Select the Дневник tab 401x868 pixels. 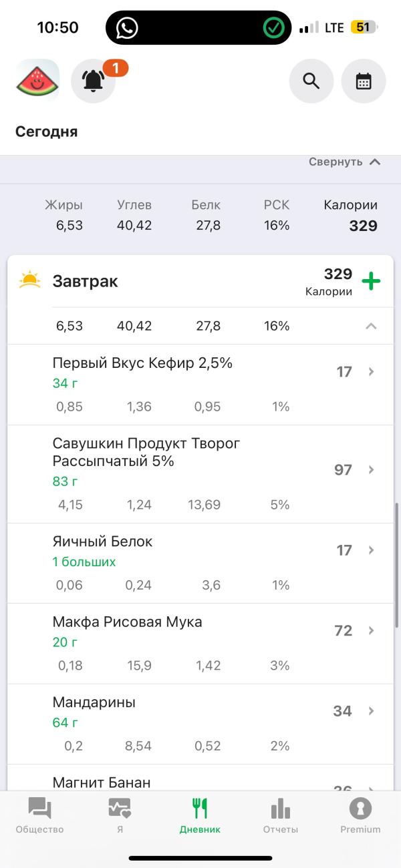point(200,815)
